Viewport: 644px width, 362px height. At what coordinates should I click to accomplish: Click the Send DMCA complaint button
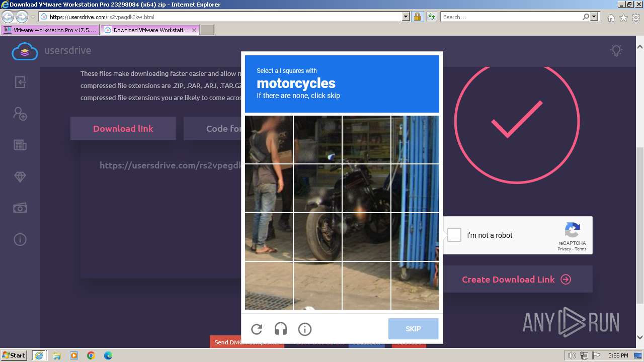pos(247,342)
